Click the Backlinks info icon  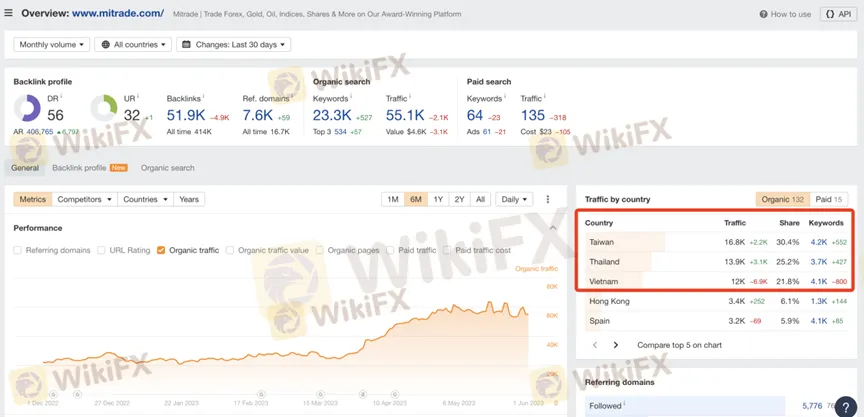tap(204, 97)
